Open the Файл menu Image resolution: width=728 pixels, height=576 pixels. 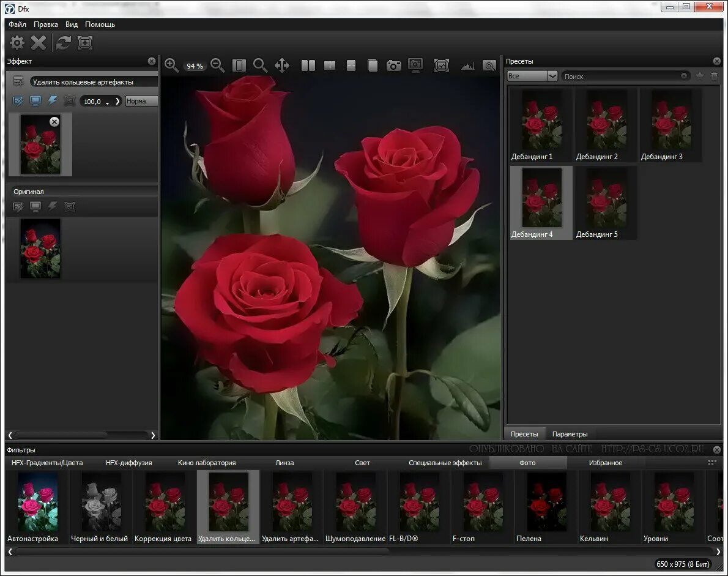pyautogui.click(x=17, y=24)
